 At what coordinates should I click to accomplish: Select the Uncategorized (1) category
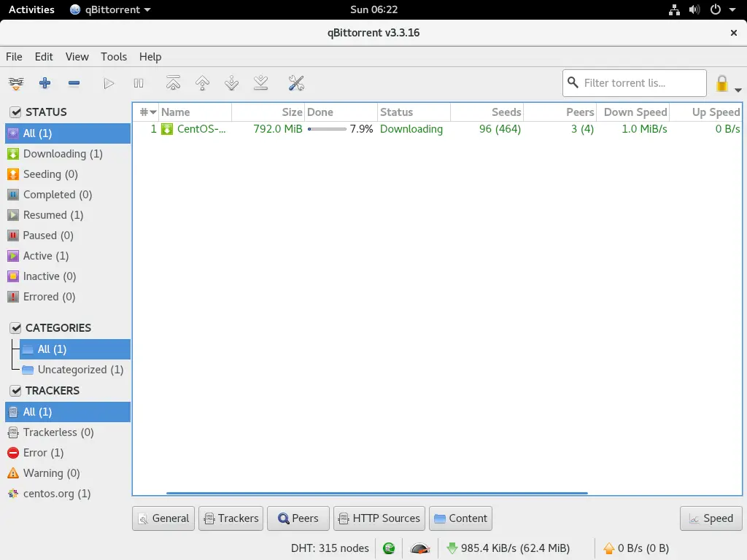click(x=75, y=370)
